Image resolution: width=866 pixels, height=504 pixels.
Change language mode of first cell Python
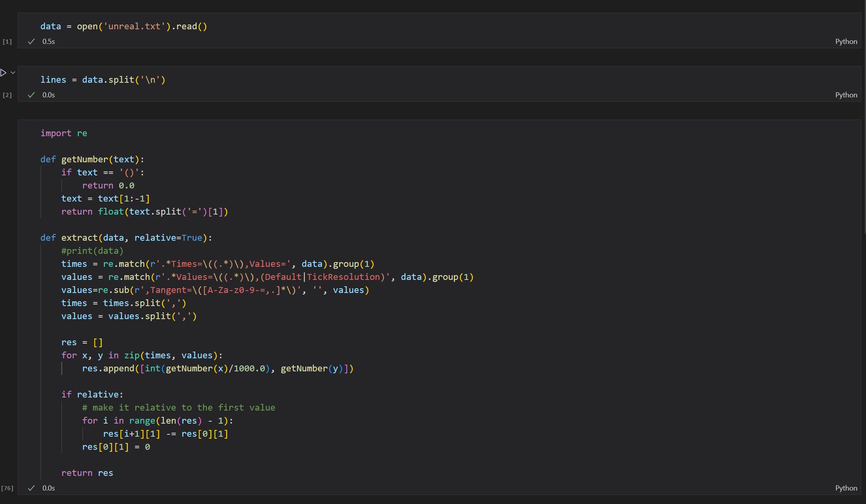(846, 42)
